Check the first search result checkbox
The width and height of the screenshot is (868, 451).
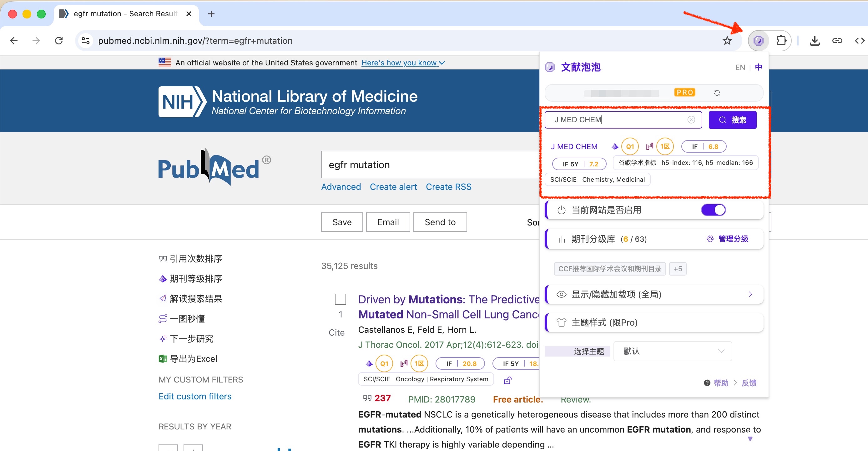pyautogui.click(x=340, y=299)
